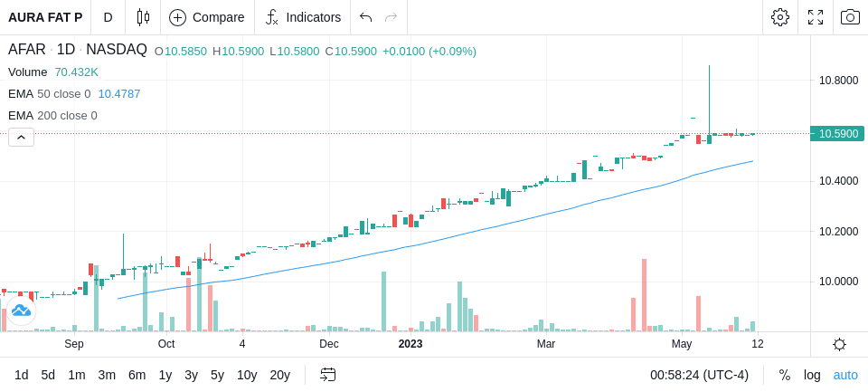Open the D interval dropdown
The image size is (868, 392).
click(x=108, y=17)
